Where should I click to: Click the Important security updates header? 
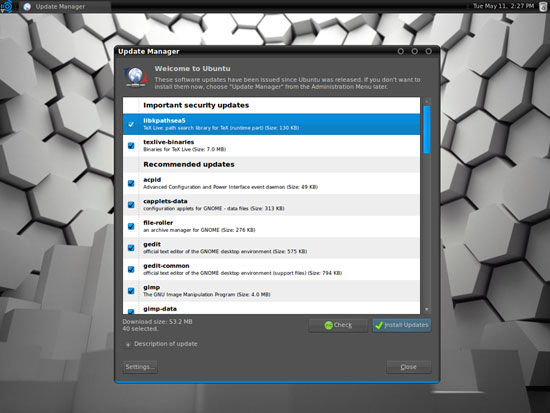tap(196, 105)
